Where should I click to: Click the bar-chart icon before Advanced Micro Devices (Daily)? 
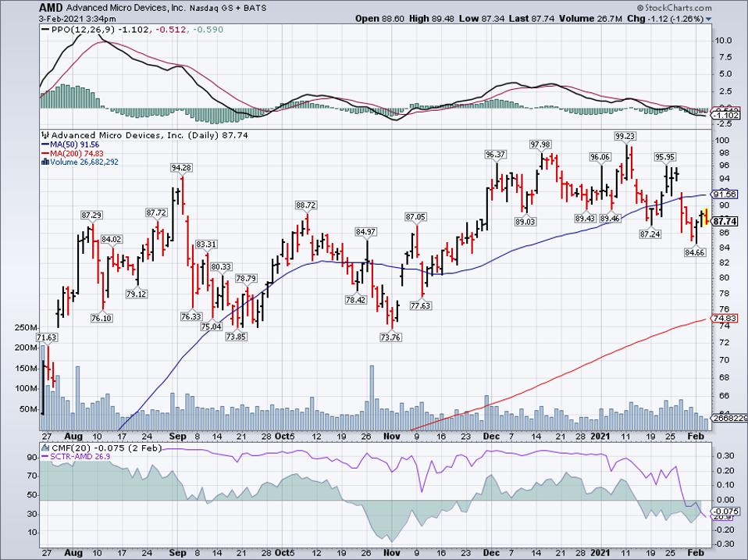46,135
